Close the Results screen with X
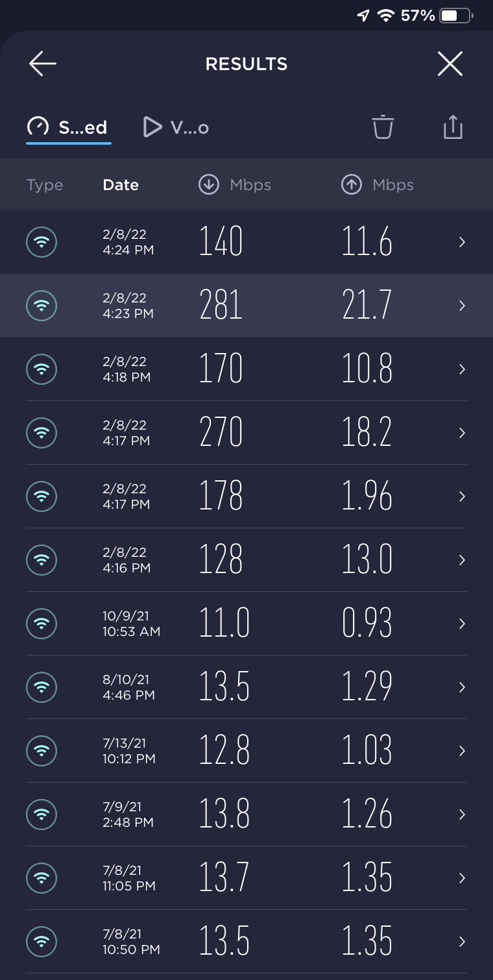 point(450,64)
